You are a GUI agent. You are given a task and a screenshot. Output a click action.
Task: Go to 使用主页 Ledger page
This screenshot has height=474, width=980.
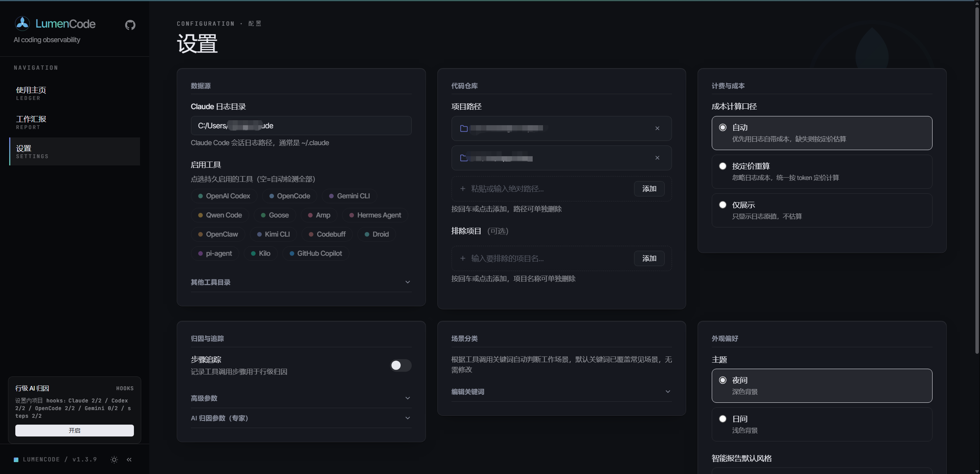pyautogui.click(x=75, y=93)
